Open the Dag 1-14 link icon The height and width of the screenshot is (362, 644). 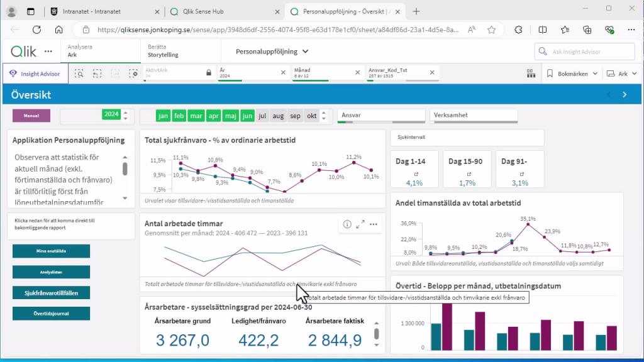click(x=416, y=174)
